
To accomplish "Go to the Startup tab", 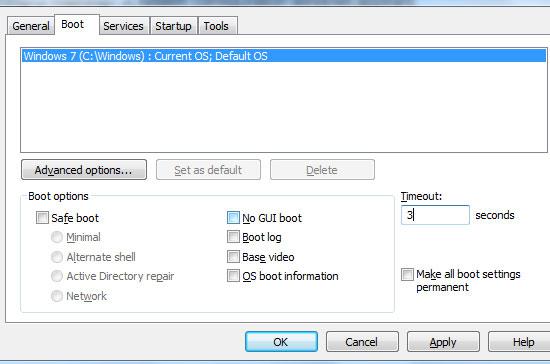I will 174,26.
